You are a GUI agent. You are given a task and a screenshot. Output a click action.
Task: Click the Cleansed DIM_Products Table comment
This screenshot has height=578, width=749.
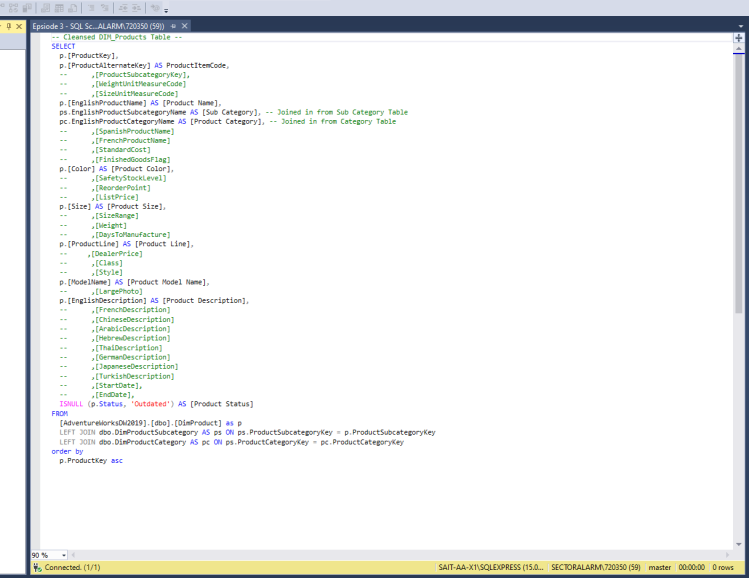coord(117,37)
